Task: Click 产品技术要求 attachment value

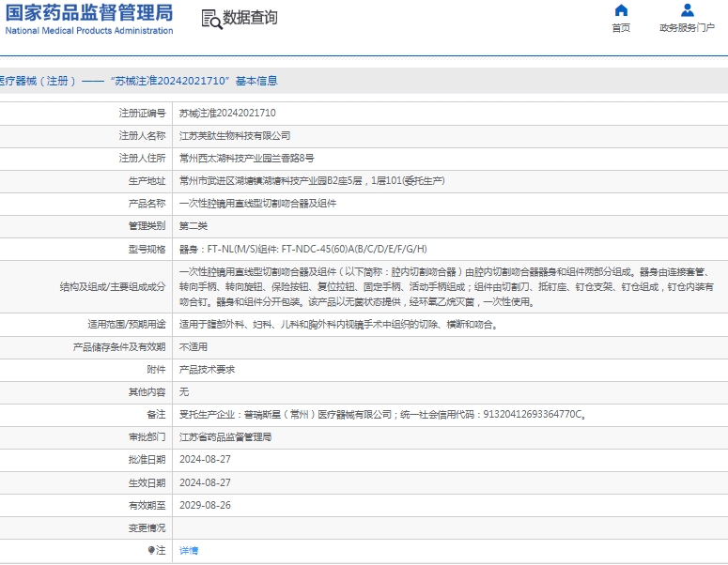Action: click(207, 370)
